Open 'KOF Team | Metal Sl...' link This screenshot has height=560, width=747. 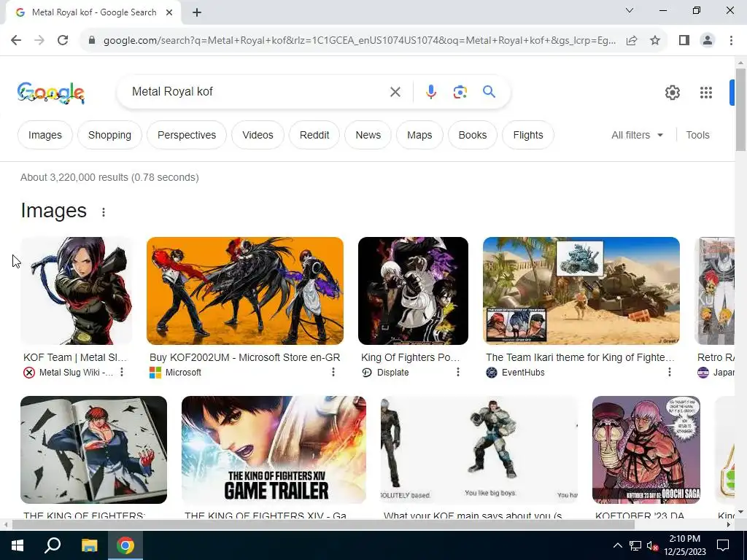pyautogui.click(x=75, y=357)
